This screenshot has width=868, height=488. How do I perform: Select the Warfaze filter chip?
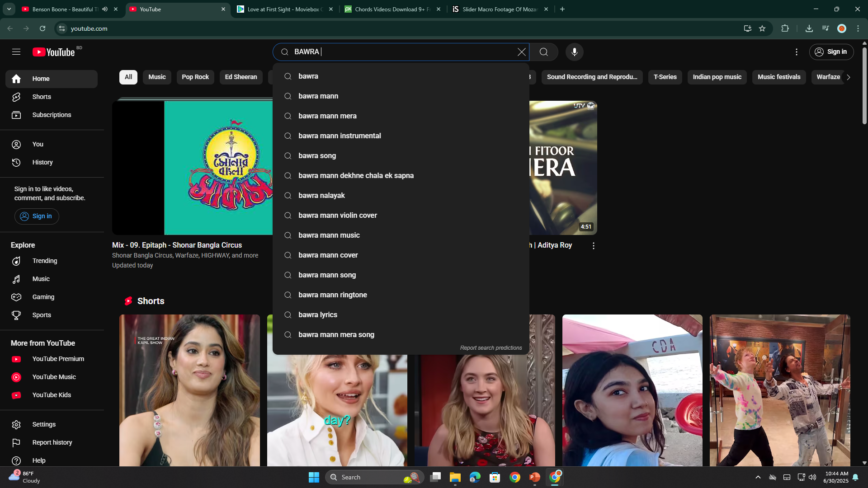[828, 77]
